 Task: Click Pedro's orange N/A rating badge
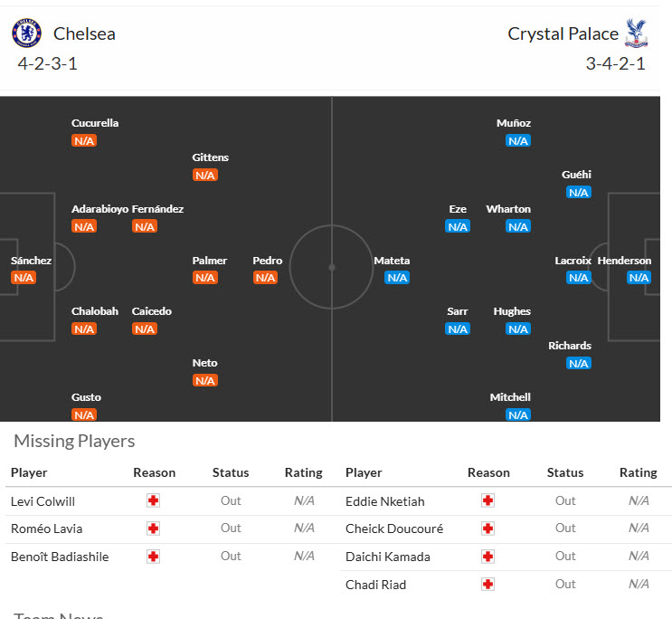coord(266,278)
